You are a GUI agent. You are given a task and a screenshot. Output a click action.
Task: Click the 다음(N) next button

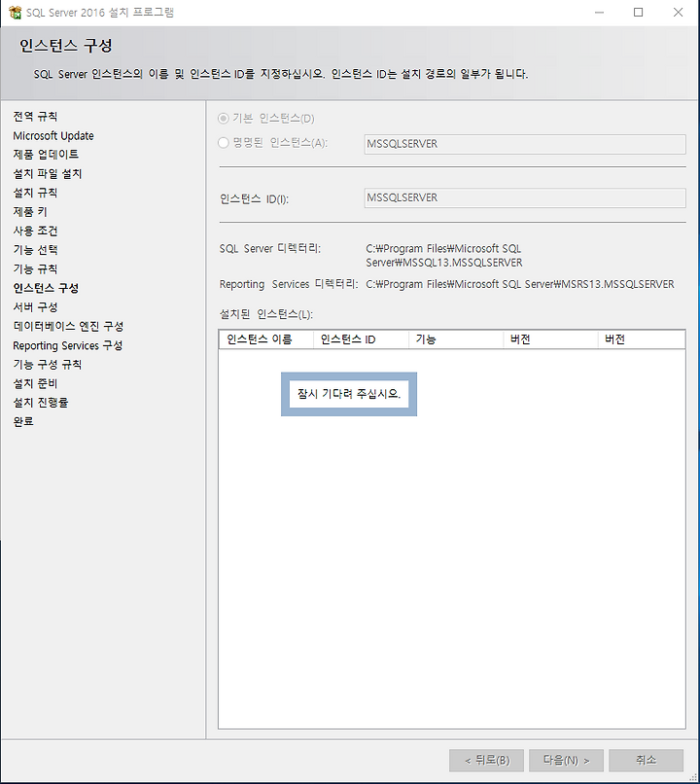pos(566,760)
